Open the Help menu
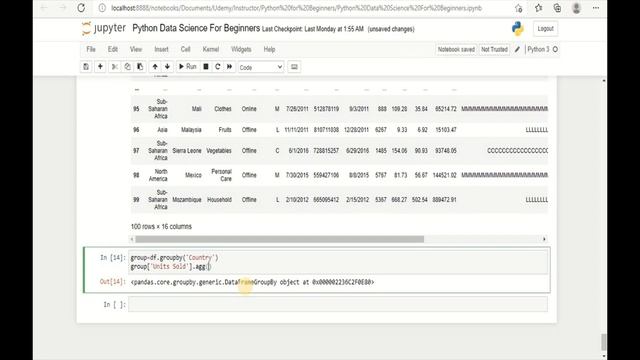Image resolution: width=640 pixels, height=360 pixels. (x=269, y=49)
